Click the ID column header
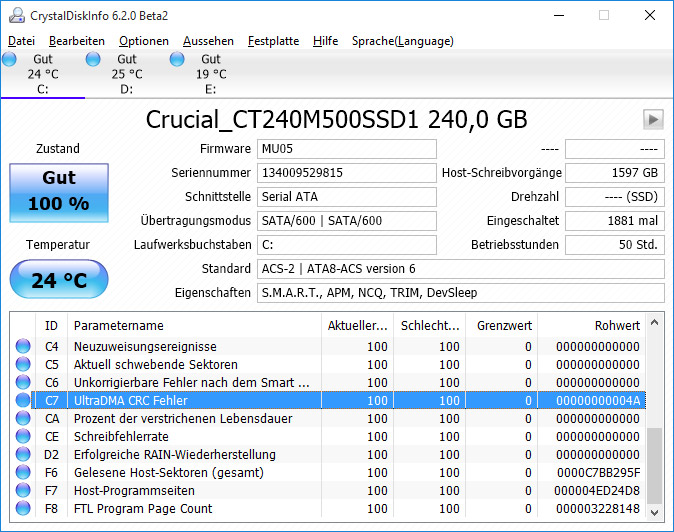 51,325
